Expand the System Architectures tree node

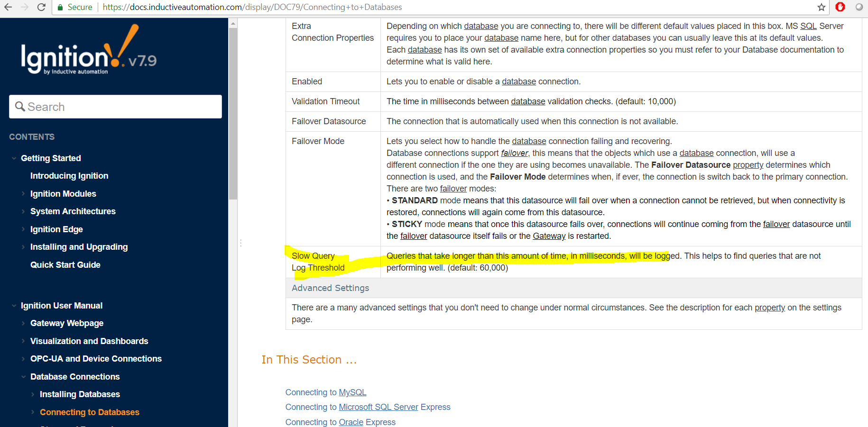coord(23,211)
